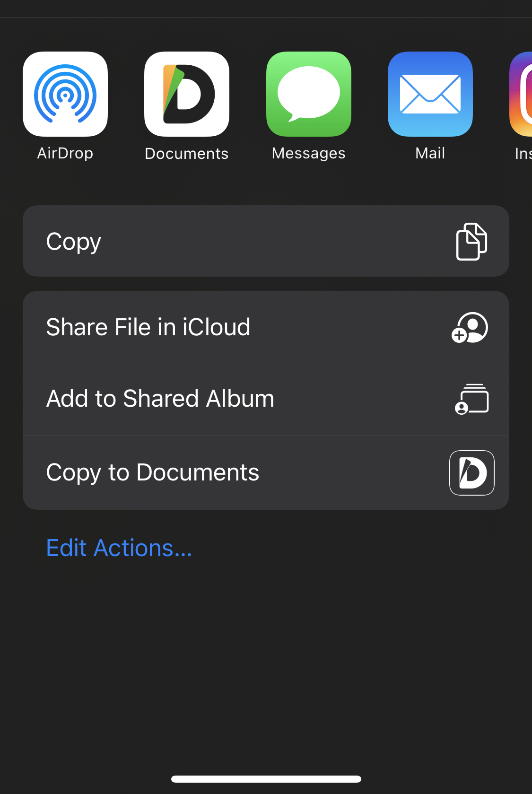Tap the home indicator bar

point(266,779)
